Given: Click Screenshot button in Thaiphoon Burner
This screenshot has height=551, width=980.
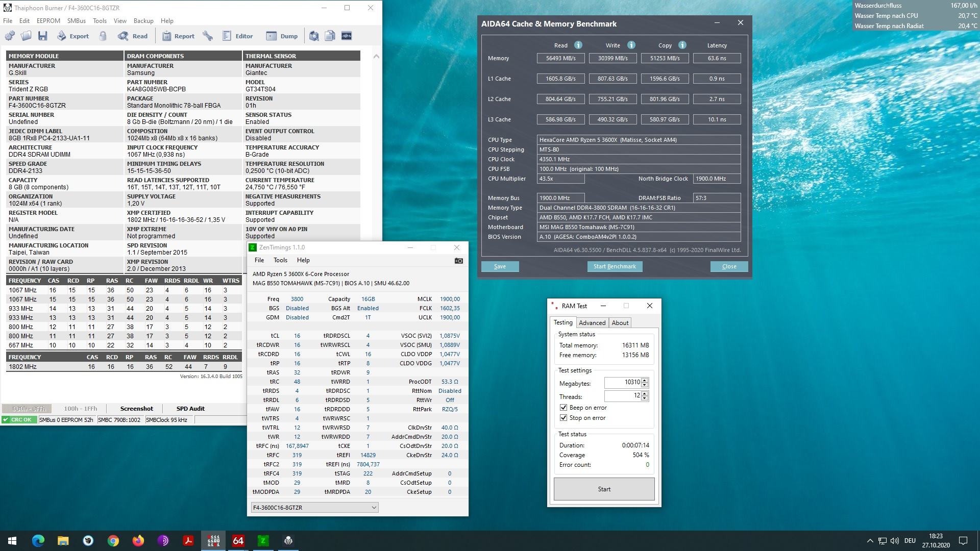Looking at the screenshot, I should [136, 409].
